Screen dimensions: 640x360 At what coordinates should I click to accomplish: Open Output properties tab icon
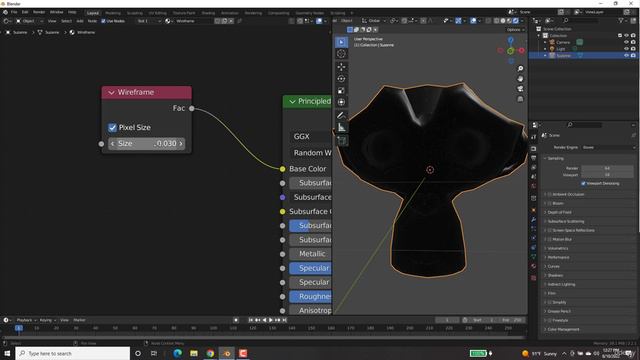[x=534, y=158]
